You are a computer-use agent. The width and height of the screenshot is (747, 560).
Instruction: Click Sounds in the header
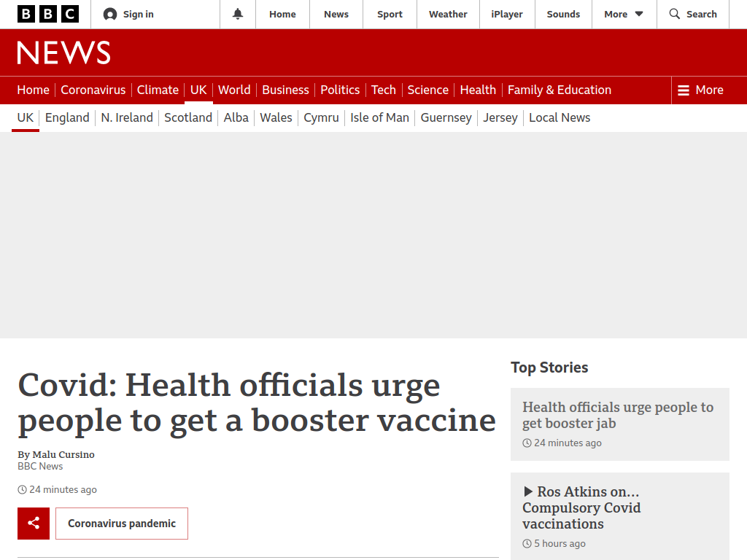pos(563,15)
